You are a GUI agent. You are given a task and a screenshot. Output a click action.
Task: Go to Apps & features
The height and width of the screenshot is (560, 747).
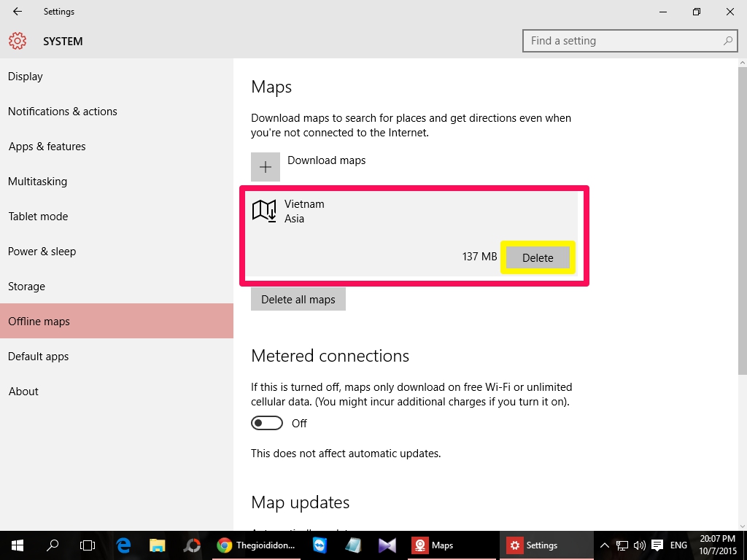coord(117,146)
